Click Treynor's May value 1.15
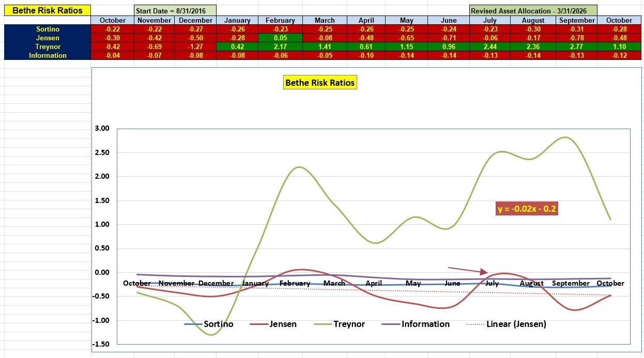This screenshot has width=644, height=358. click(x=407, y=46)
